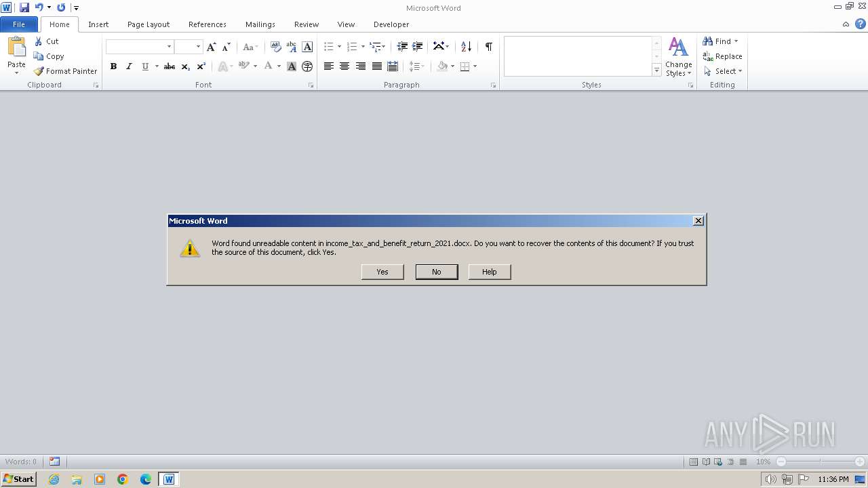Image resolution: width=868 pixels, height=488 pixels.
Task: Switch to the Insert tab
Action: [98, 24]
